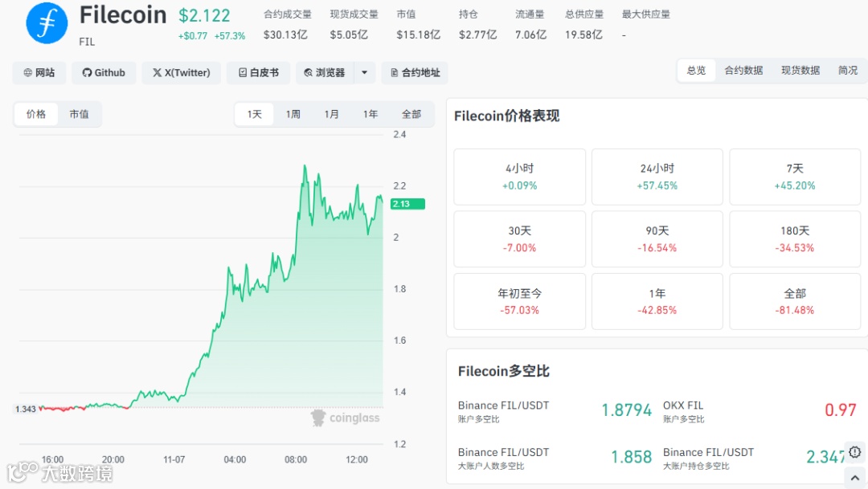This screenshot has height=489, width=868.
Task: Click the globe icon beside 网站
Action: click(x=27, y=72)
